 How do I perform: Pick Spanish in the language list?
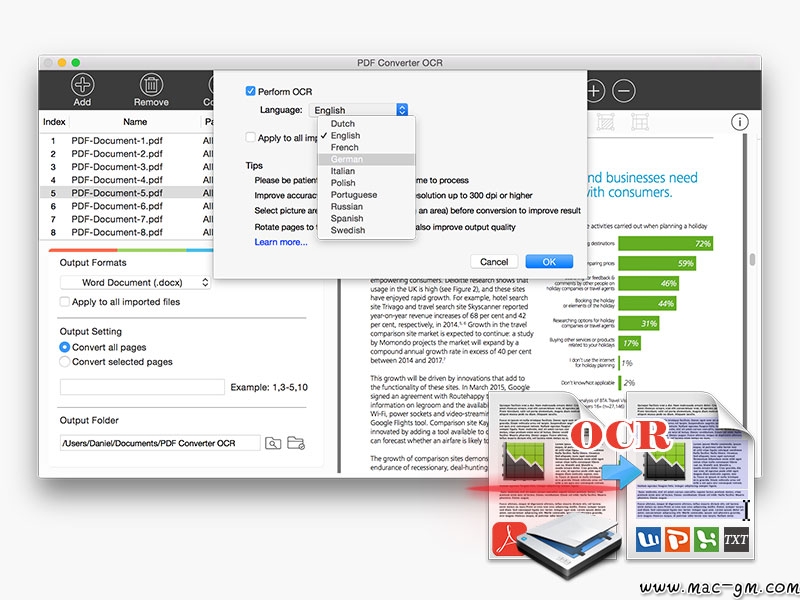tap(366, 218)
